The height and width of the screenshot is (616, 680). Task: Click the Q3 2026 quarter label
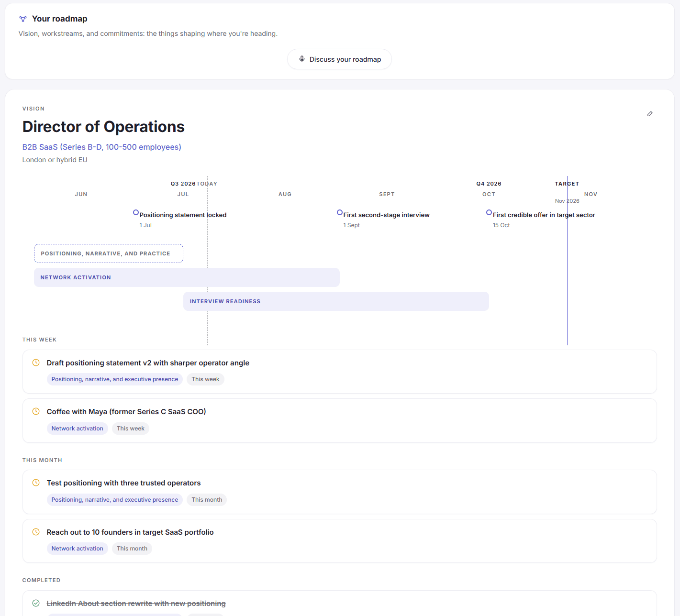pos(183,184)
